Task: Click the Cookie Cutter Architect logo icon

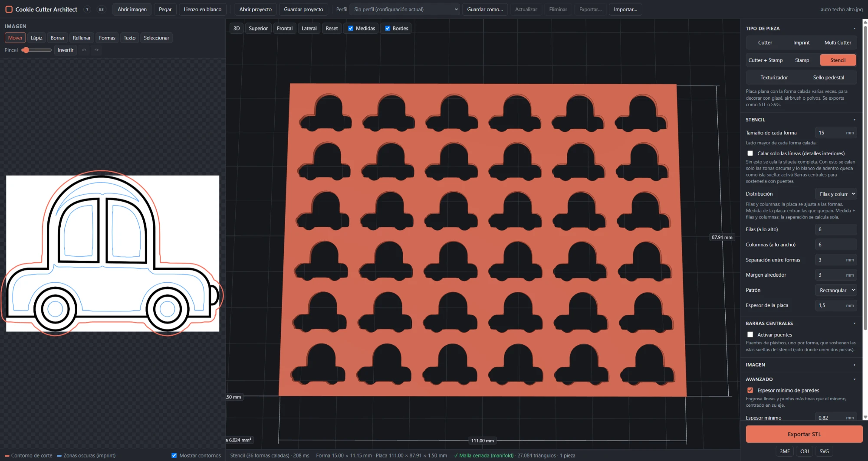Action: point(9,10)
